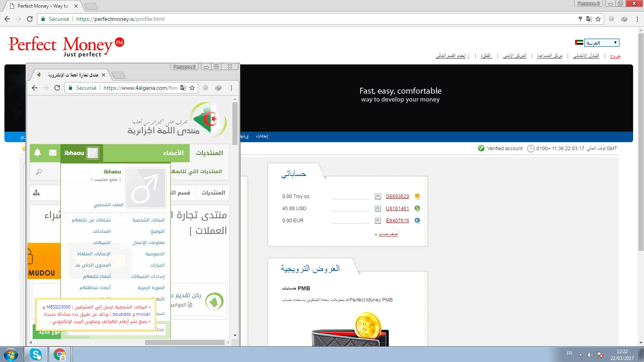Click the saved-password key icon in address bar

580,19
